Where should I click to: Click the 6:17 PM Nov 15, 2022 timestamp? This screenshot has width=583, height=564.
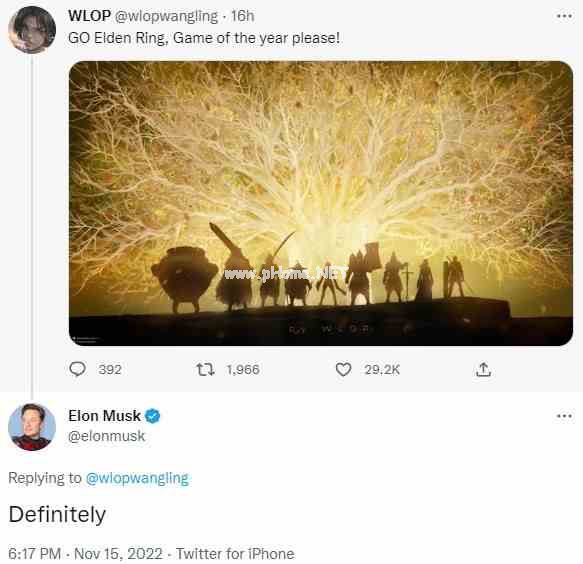[85, 554]
